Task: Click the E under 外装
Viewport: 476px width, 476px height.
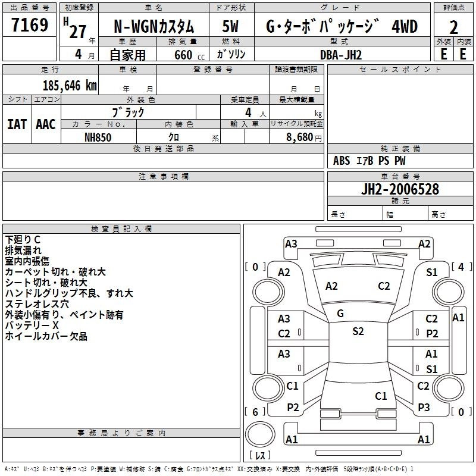Action: pyautogui.click(x=443, y=54)
